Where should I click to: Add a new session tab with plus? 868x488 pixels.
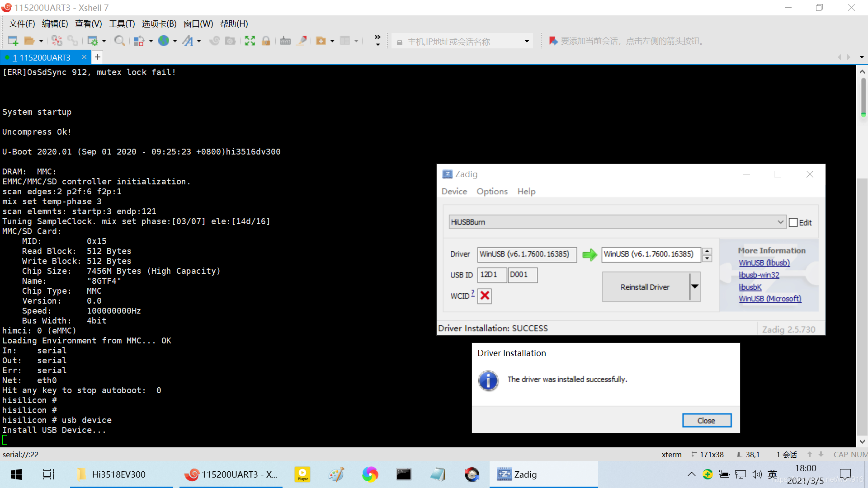98,57
